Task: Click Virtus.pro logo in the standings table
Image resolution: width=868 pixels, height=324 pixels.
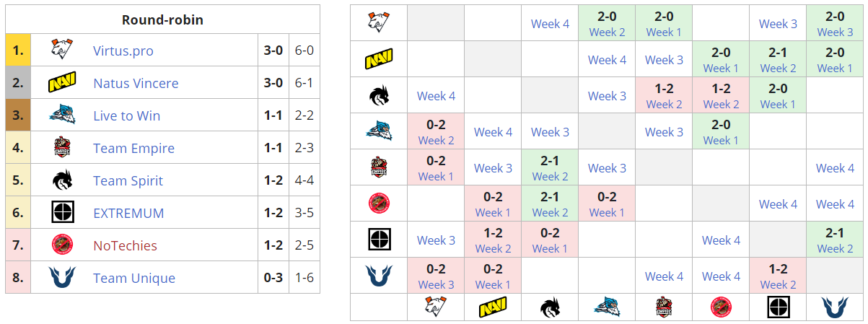Action: pyautogui.click(x=62, y=51)
